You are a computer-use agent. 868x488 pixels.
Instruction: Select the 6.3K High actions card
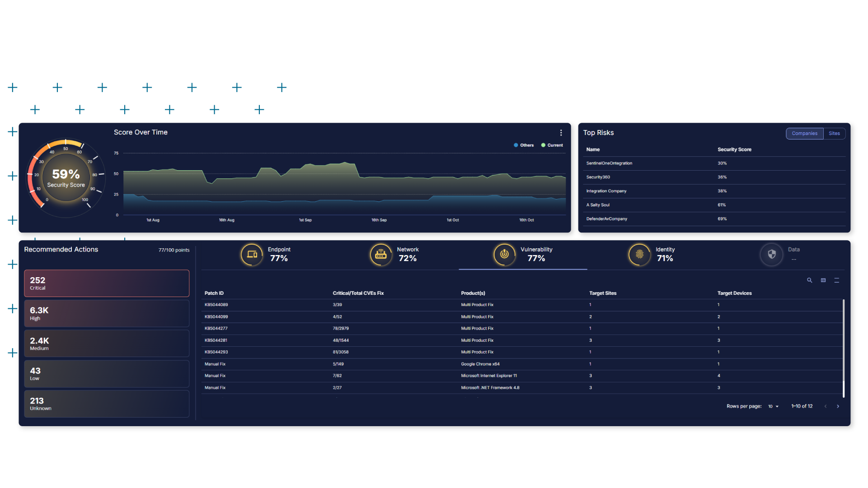107,314
